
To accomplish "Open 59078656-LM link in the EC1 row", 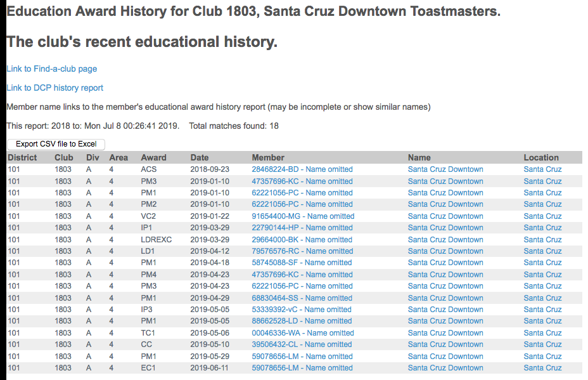I will tap(302, 368).
